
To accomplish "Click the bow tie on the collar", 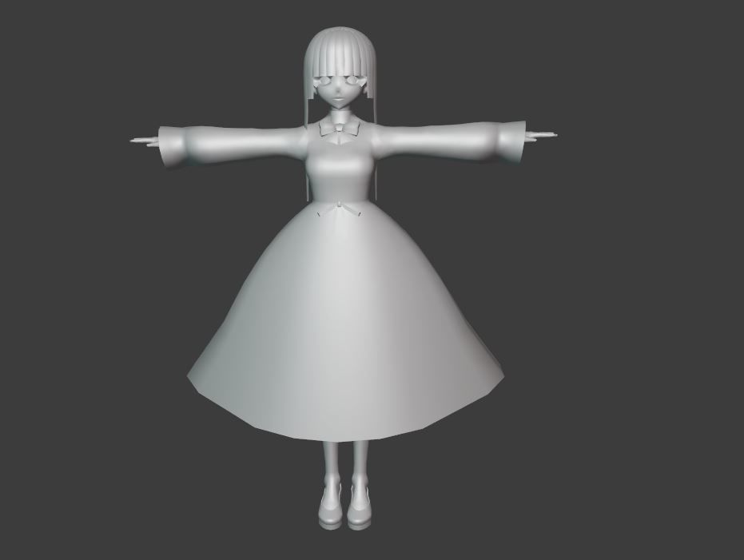I will tap(339, 129).
